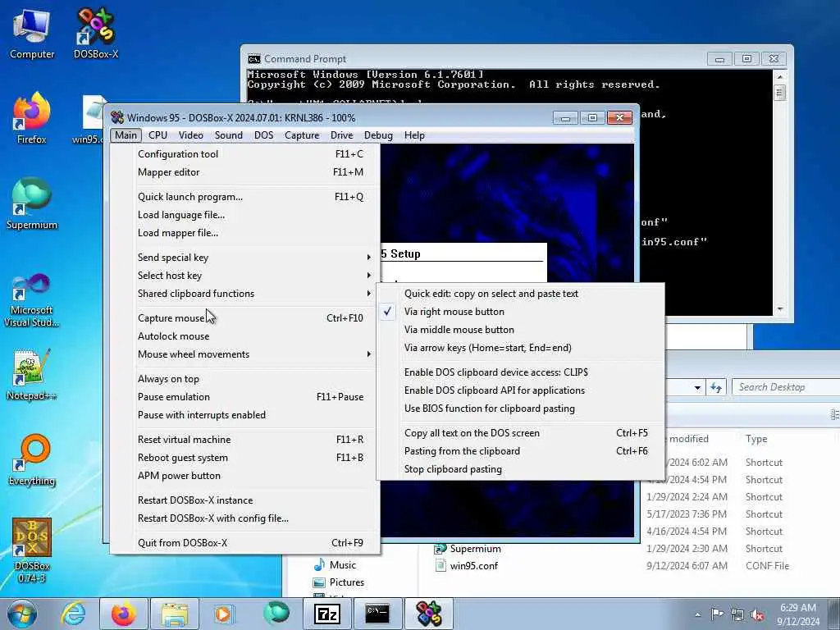Show hidden tray icons arrow
The width and height of the screenshot is (840, 630).
(697, 614)
